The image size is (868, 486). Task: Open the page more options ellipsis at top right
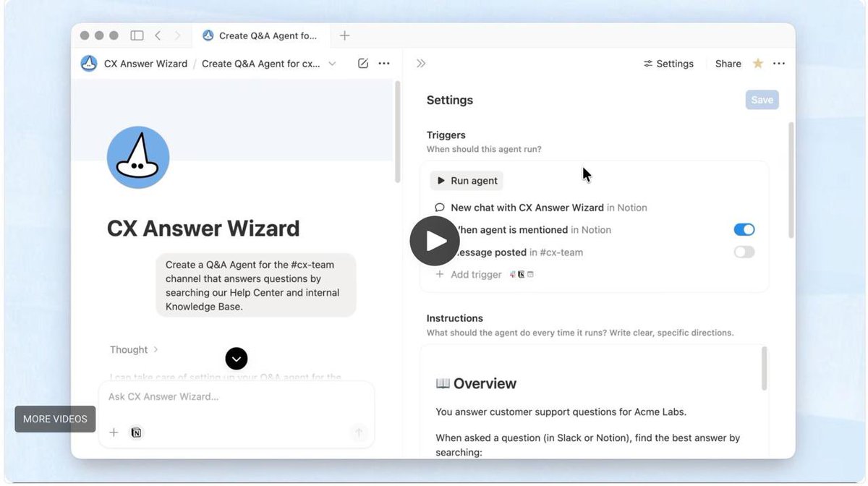(779, 64)
